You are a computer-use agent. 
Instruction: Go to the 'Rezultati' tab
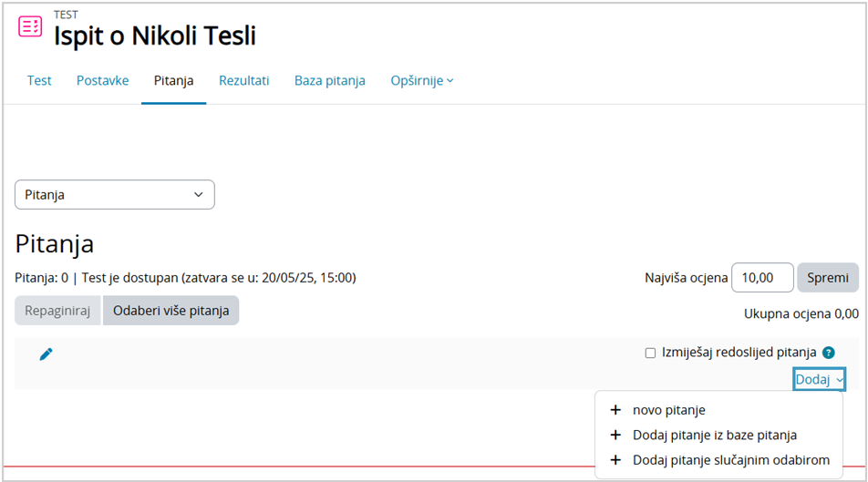click(243, 80)
